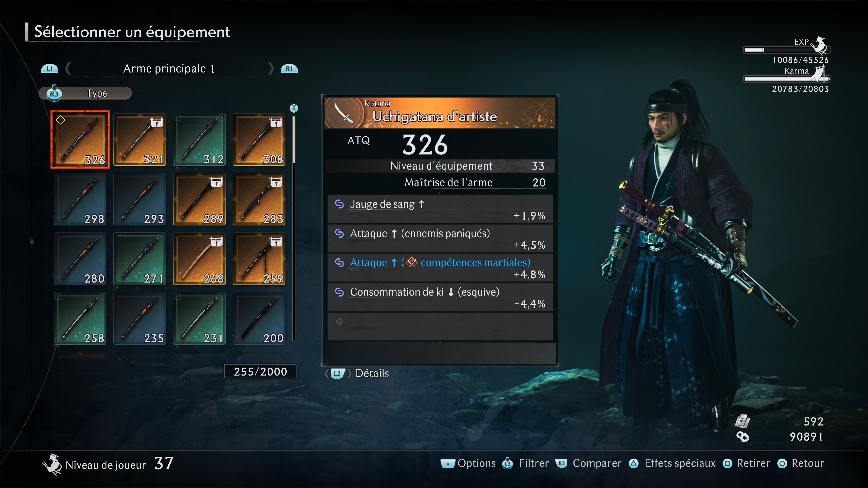Switch tab using the L1 button
Viewport: 868px width, 488px height.
(x=50, y=69)
